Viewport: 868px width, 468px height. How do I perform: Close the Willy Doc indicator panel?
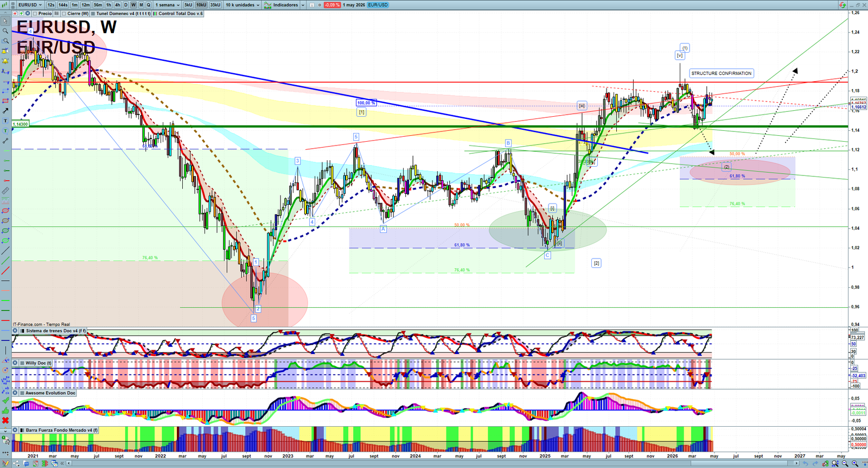[x=15, y=363]
